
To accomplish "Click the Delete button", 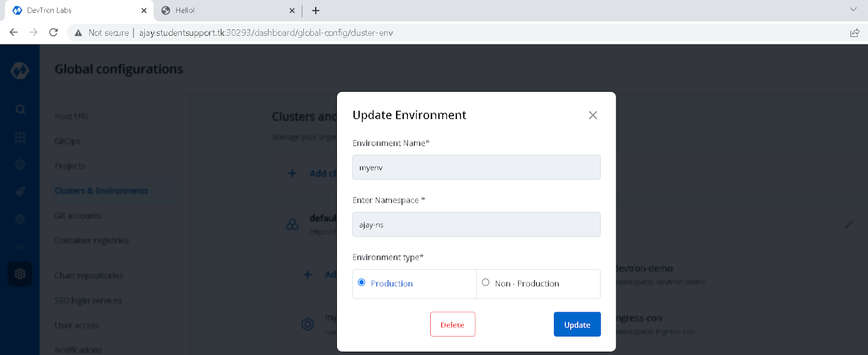I will click(452, 324).
